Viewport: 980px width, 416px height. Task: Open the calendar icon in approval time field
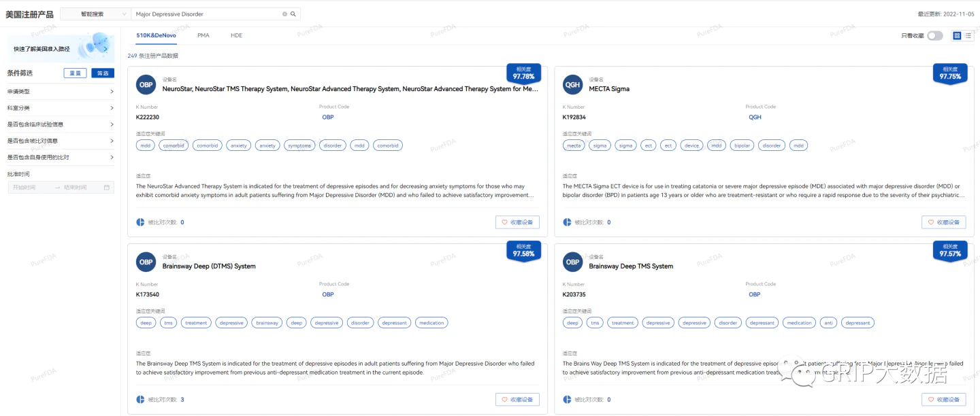(x=106, y=187)
